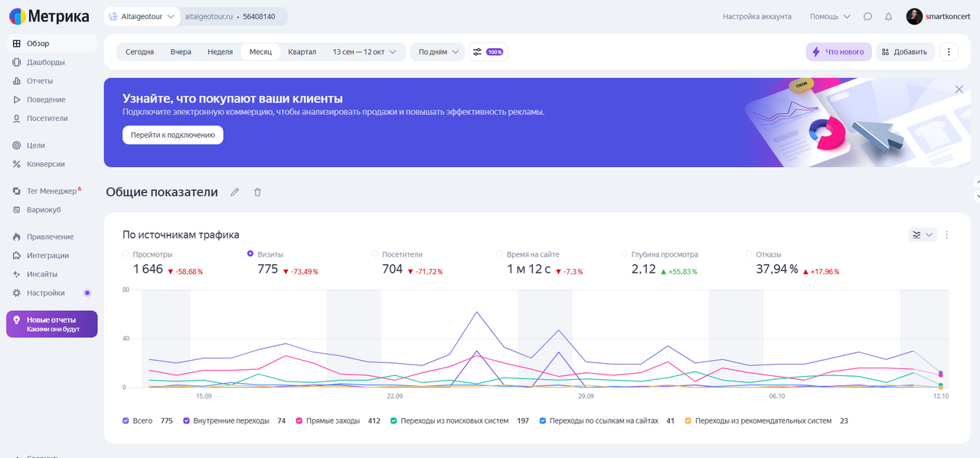Open the Обзор overview section

[x=52, y=44]
